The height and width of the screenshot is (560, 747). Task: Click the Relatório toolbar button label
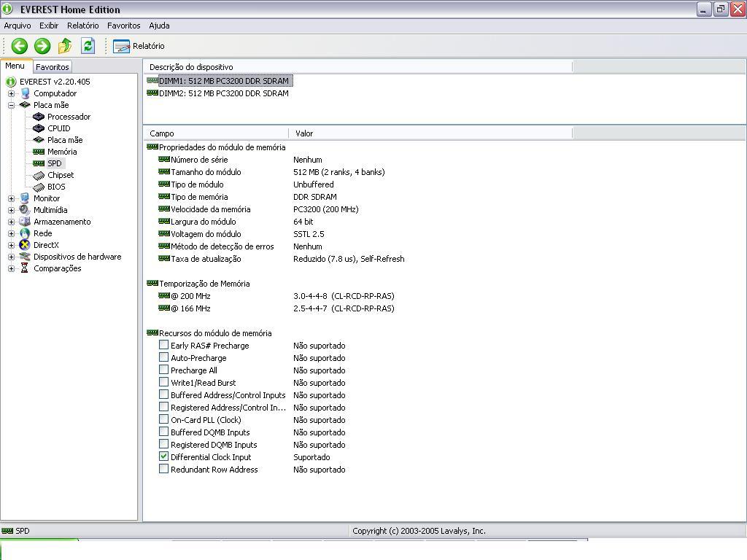[x=149, y=46]
